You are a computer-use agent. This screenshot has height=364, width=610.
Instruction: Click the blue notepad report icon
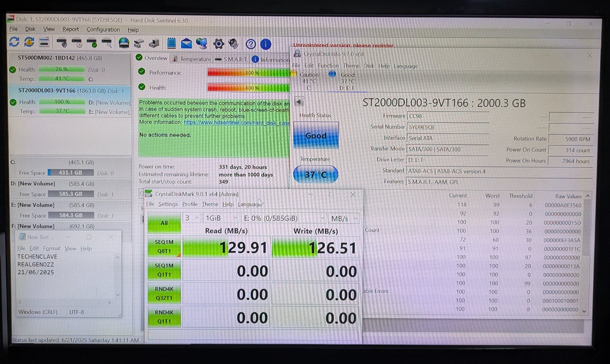pyautogui.click(x=172, y=43)
